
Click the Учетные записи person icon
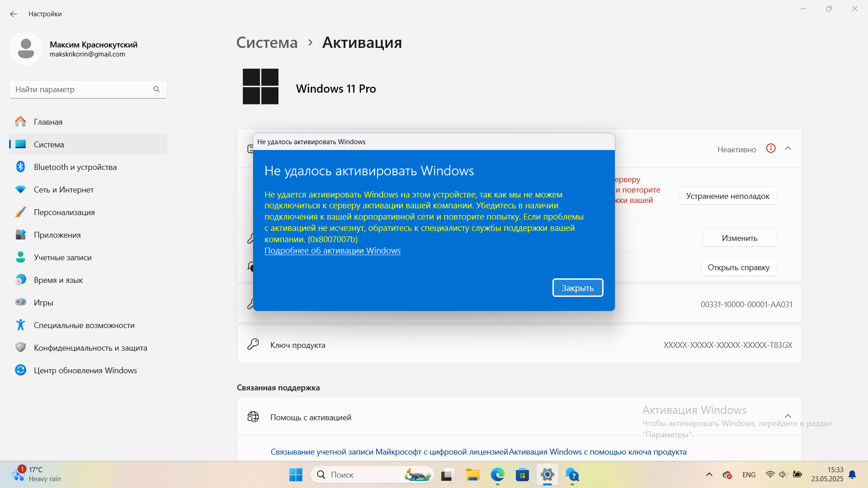point(21,257)
